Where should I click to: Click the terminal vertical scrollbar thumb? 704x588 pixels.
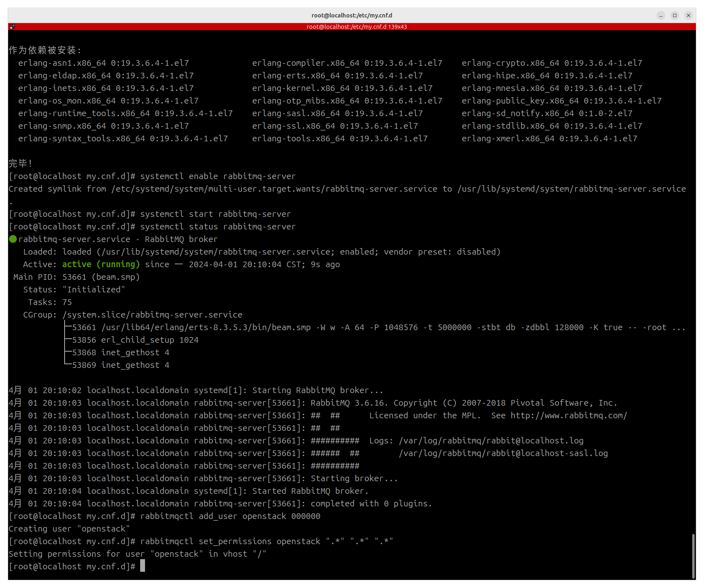click(x=693, y=556)
